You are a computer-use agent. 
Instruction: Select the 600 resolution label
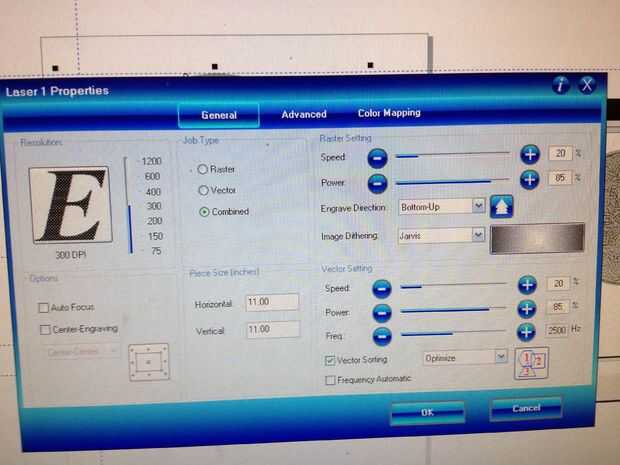pos(153,176)
